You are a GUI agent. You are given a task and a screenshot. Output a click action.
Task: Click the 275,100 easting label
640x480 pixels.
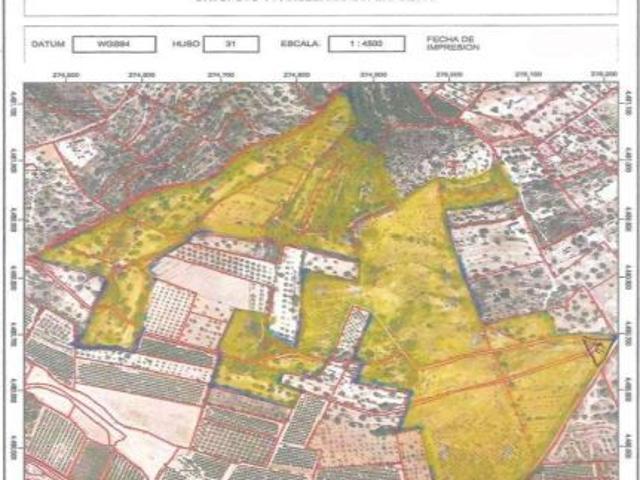[x=529, y=74]
